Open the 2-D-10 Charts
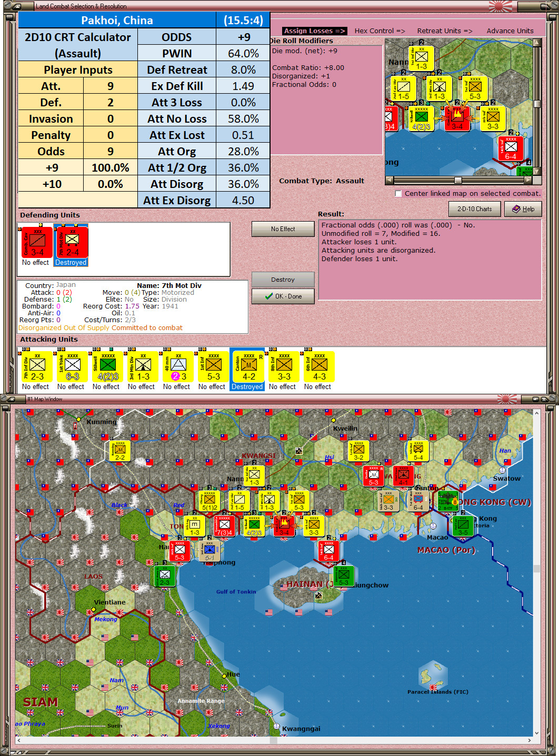 474,209
